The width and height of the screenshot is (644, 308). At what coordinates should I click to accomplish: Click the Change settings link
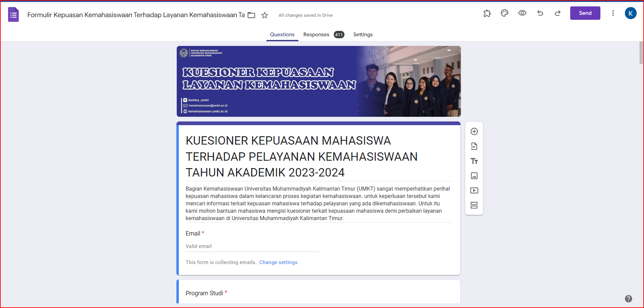(278, 262)
